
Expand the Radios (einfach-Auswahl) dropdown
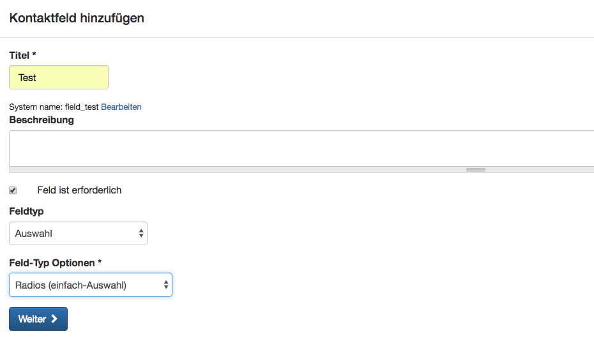click(x=91, y=285)
